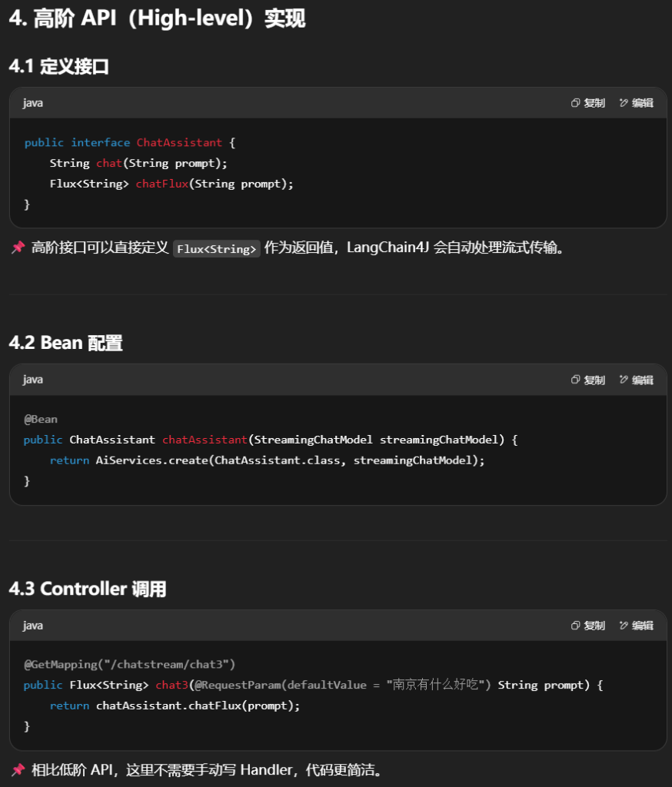Click the @GetMapping annotation line in code
The image size is (672, 787).
[130, 664]
